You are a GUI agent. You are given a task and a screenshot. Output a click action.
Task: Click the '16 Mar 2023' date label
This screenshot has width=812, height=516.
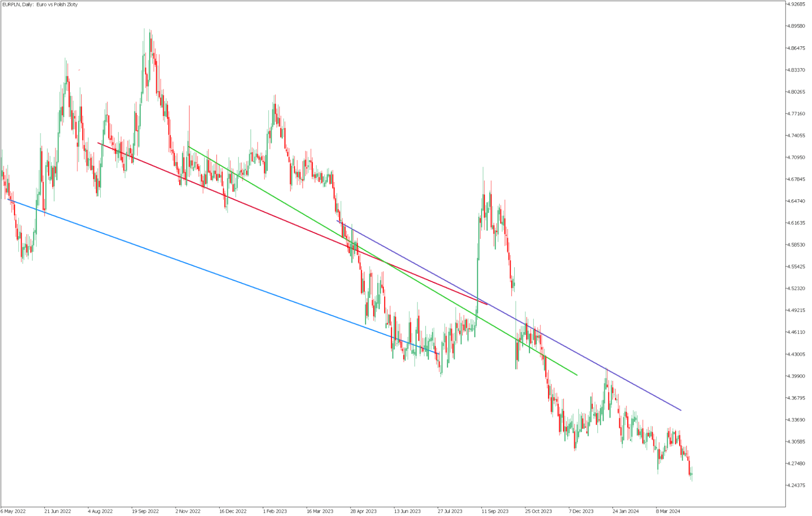point(320,512)
